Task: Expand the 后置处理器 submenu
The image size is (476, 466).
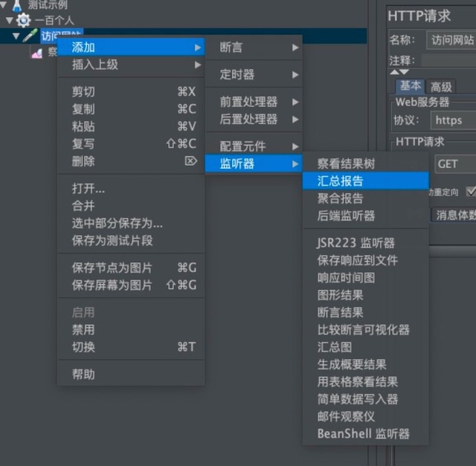Action: (x=254, y=119)
